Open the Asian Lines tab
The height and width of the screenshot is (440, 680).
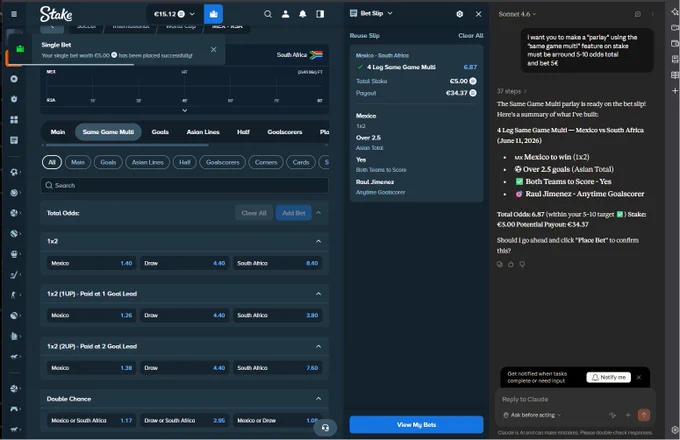tap(203, 132)
